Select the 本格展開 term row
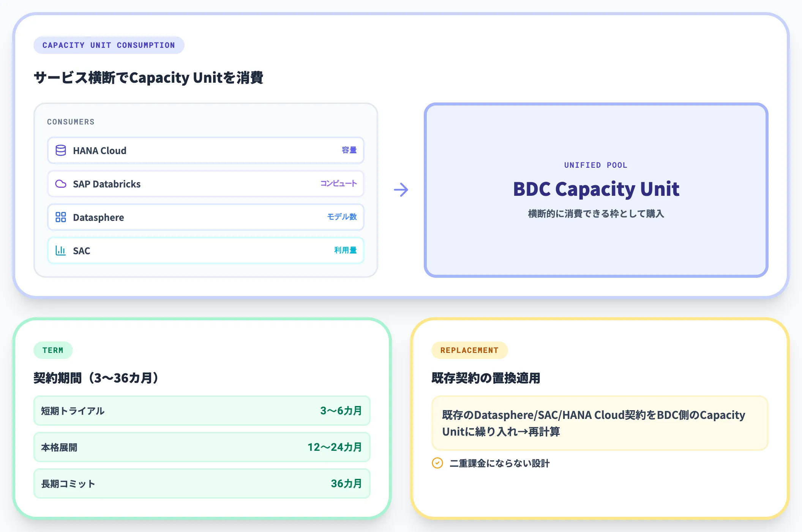 tap(202, 447)
